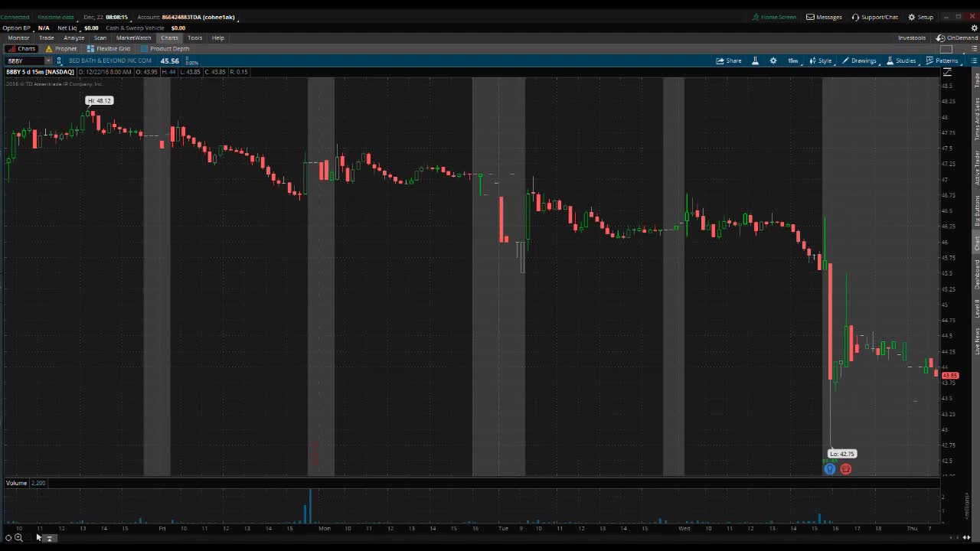
Task: Open the flask Edit Studies icon
Action: click(755, 60)
